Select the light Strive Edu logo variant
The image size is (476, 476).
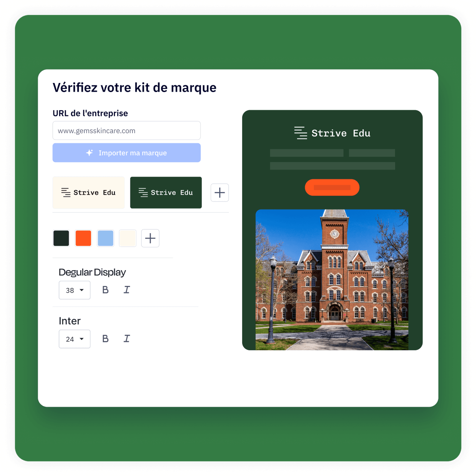click(88, 192)
